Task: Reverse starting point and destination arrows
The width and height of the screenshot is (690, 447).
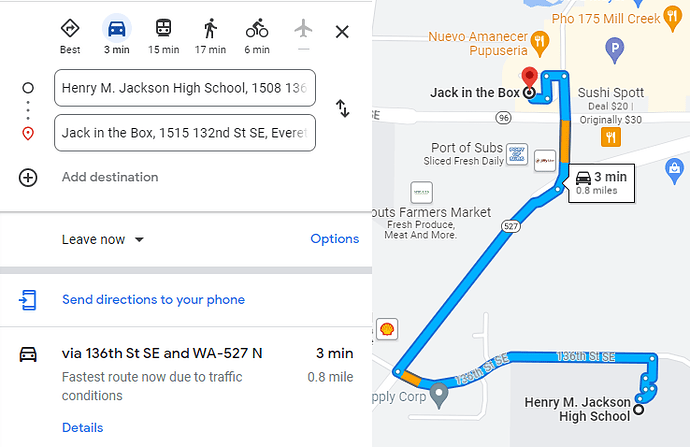Action: [x=342, y=108]
